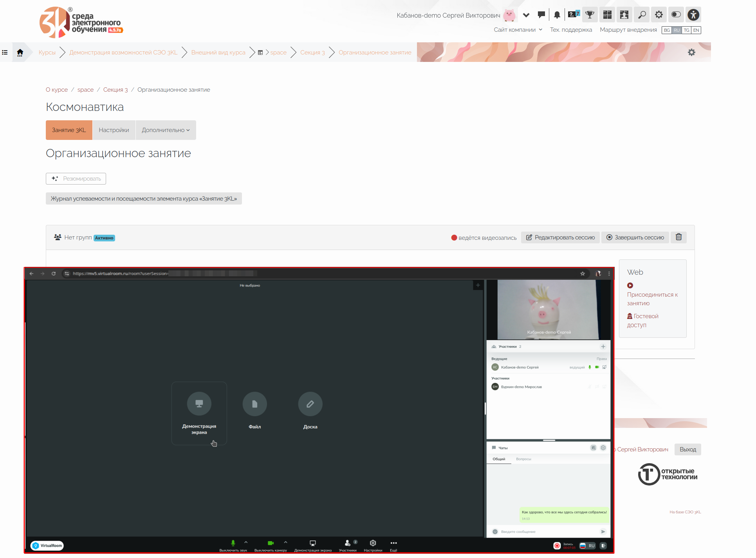Open the accessibility figure icon
This screenshot has width=756, height=558.
pyautogui.click(x=693, y=15)
